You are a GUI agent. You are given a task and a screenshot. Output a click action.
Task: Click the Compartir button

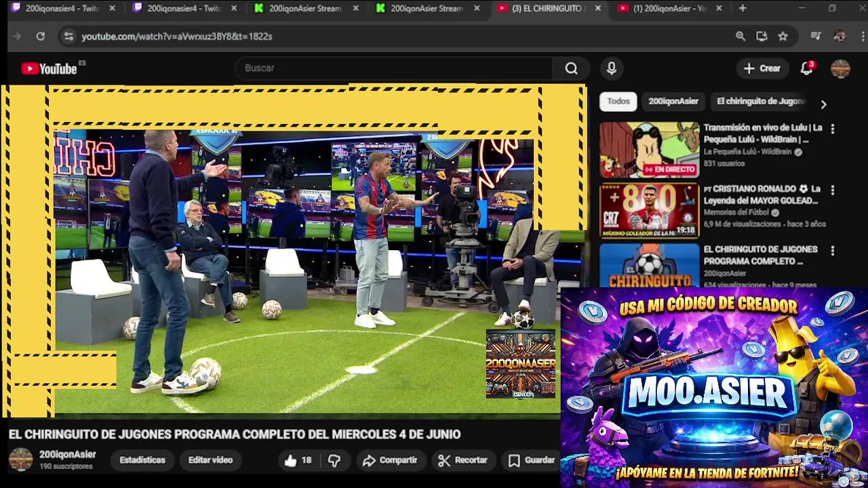pyautogui.click(x=390, y=460)
